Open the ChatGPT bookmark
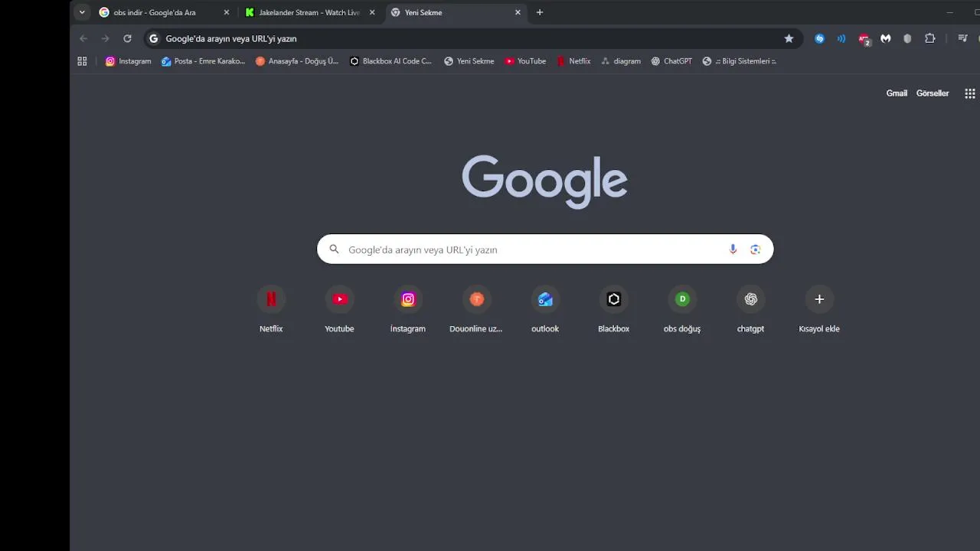 [x=671, y=61]
